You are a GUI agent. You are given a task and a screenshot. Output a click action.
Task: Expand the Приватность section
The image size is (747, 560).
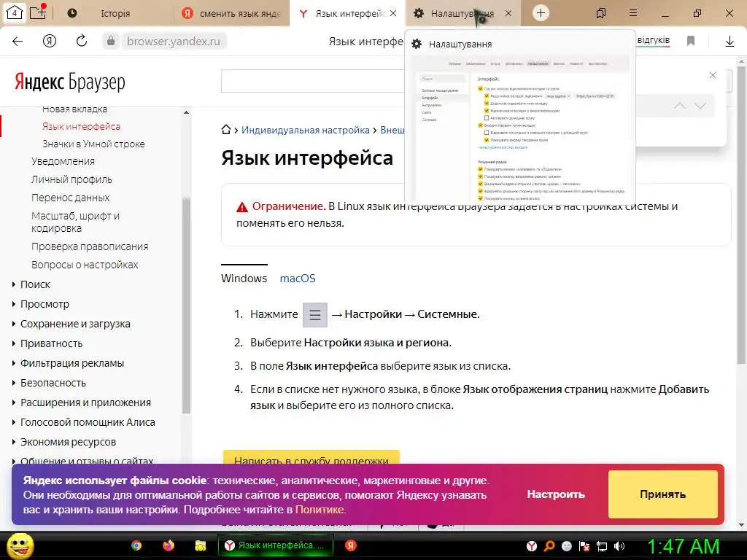coord(51,343)
